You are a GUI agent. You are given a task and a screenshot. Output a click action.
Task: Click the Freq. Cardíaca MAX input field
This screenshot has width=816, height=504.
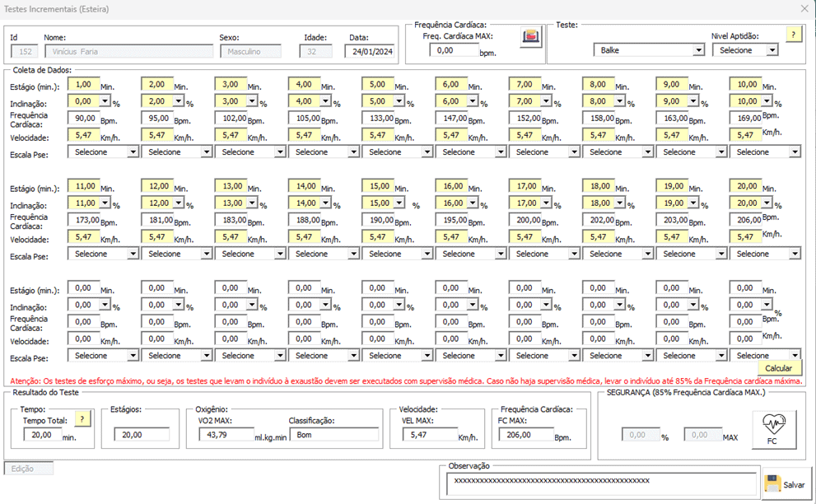coord(454,50)
